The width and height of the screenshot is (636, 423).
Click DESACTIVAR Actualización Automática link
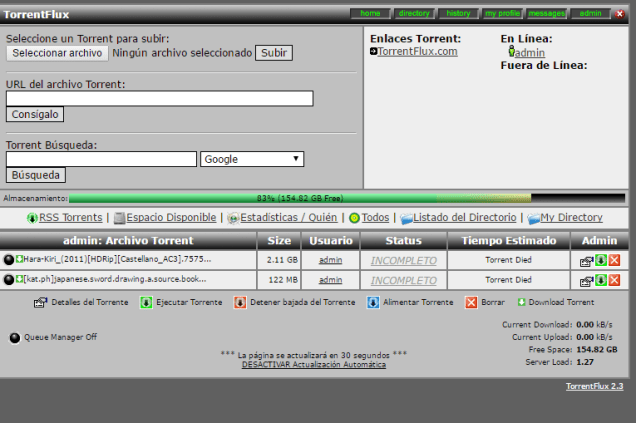(x=314, y=365)
